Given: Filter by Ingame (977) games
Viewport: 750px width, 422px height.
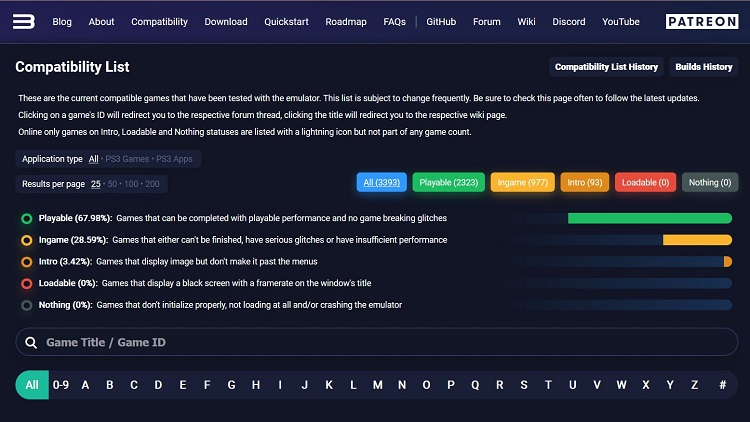Looking at the screenshot, I should tap(523, 183).
